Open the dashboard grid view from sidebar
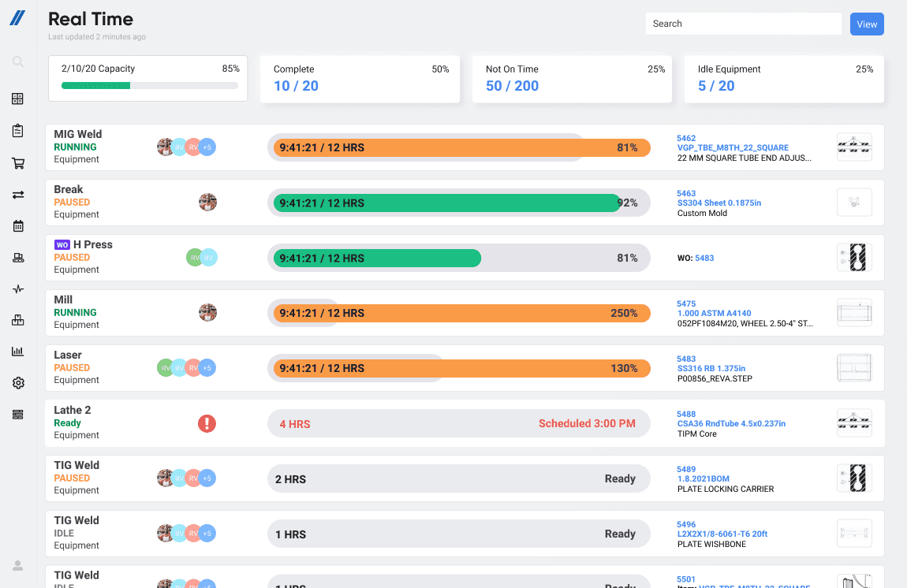Viewport: 907px width, 588px height. (x=17, y=99)
